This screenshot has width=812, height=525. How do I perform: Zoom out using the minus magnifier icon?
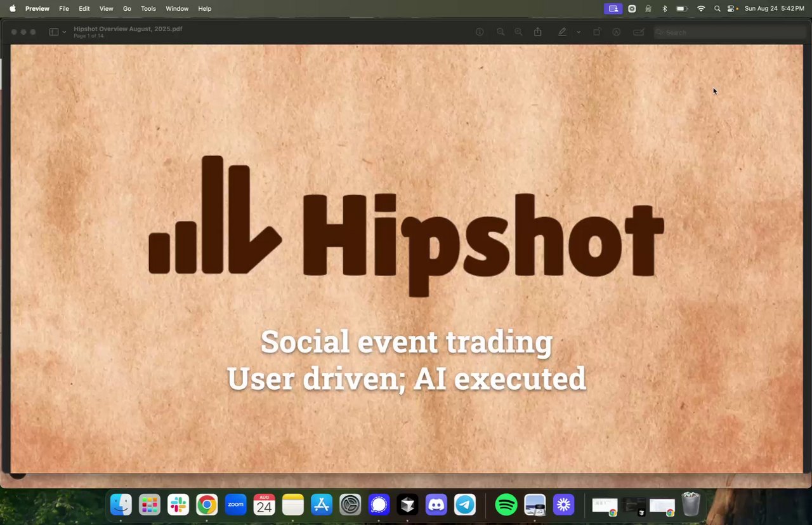pos(501,32)
